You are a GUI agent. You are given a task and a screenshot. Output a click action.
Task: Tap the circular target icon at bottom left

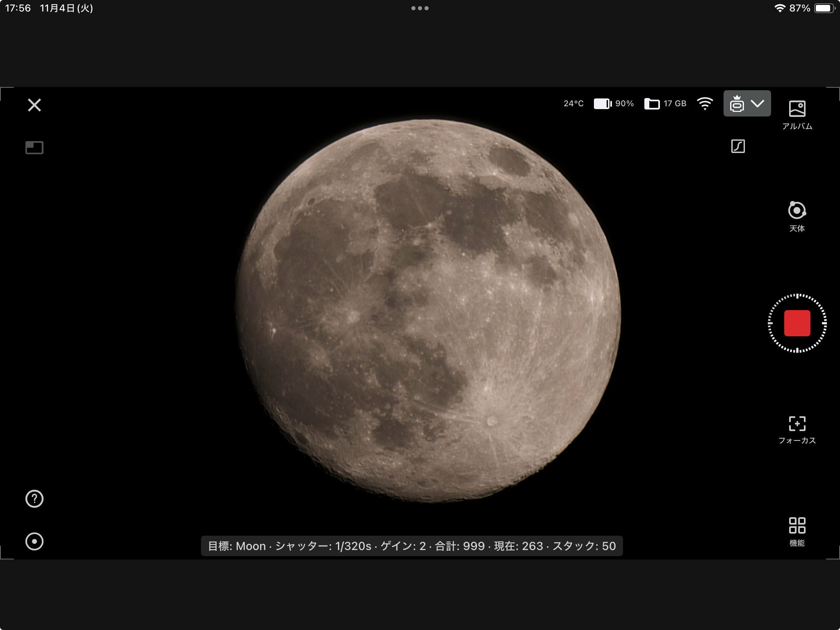coord(34,541)
